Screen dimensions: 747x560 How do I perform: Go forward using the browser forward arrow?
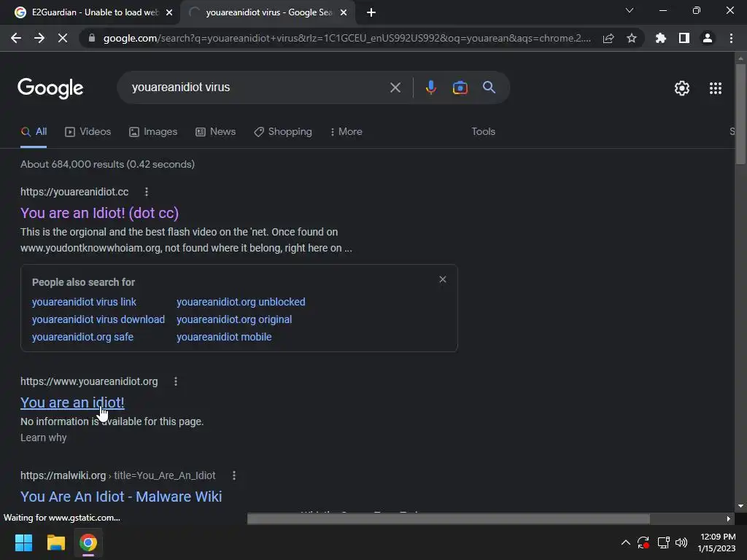tap(39, 38)
